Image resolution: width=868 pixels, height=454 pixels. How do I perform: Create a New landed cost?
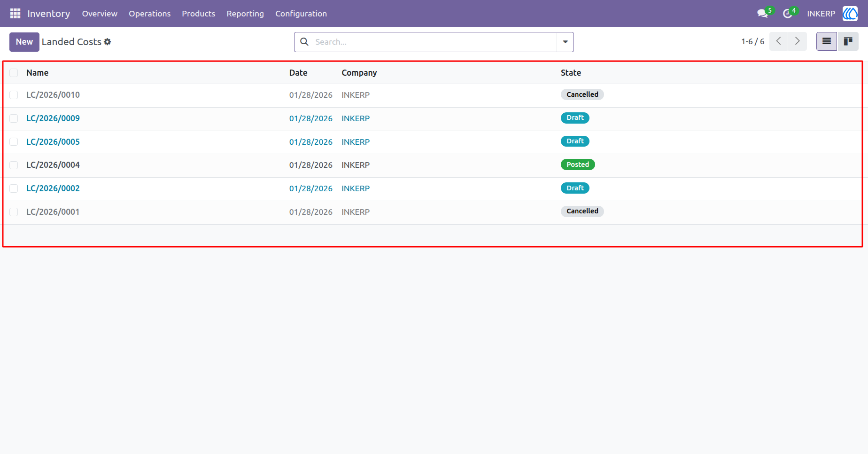pos(24,42)
